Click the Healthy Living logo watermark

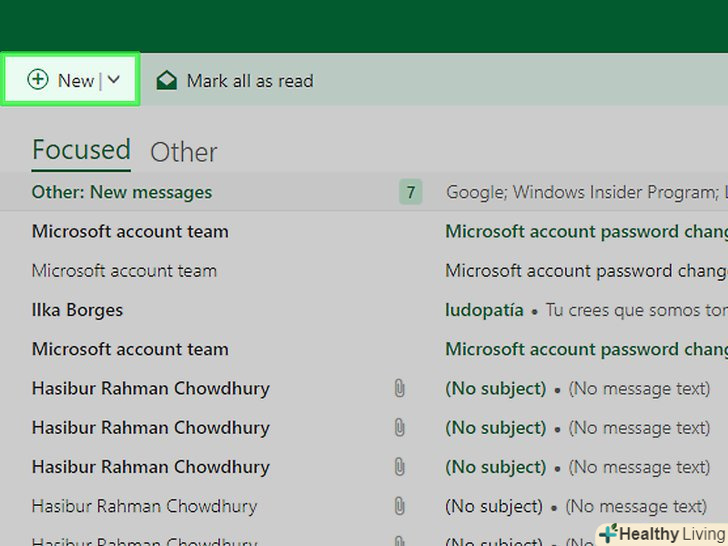[x=661, y=534]
